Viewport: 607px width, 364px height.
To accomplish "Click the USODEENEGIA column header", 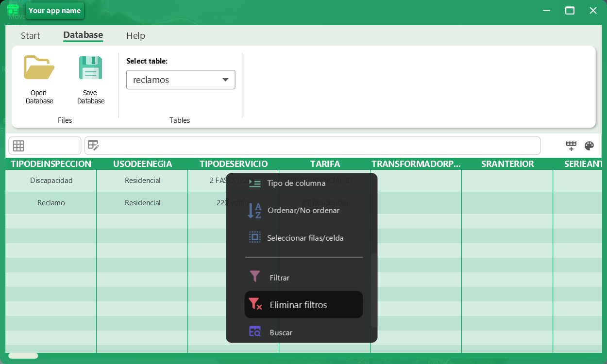I will pyautogui.click(x=142, y=164).
